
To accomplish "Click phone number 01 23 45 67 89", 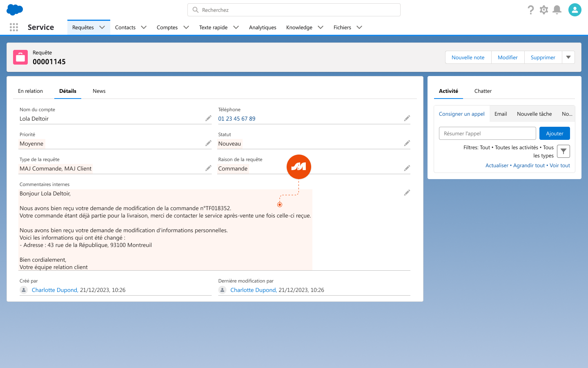I will tap(237, 119).
